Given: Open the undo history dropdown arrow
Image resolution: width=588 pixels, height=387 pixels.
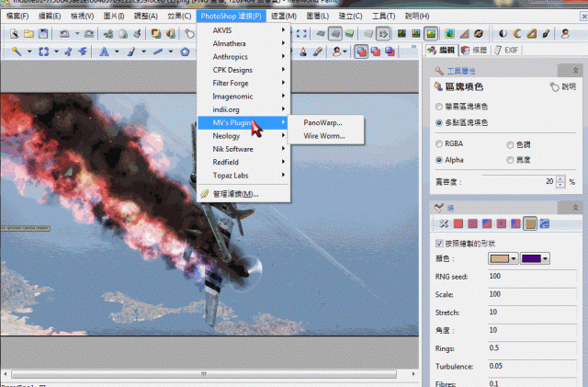Looking at the screenshot, I should click(77, 34).
